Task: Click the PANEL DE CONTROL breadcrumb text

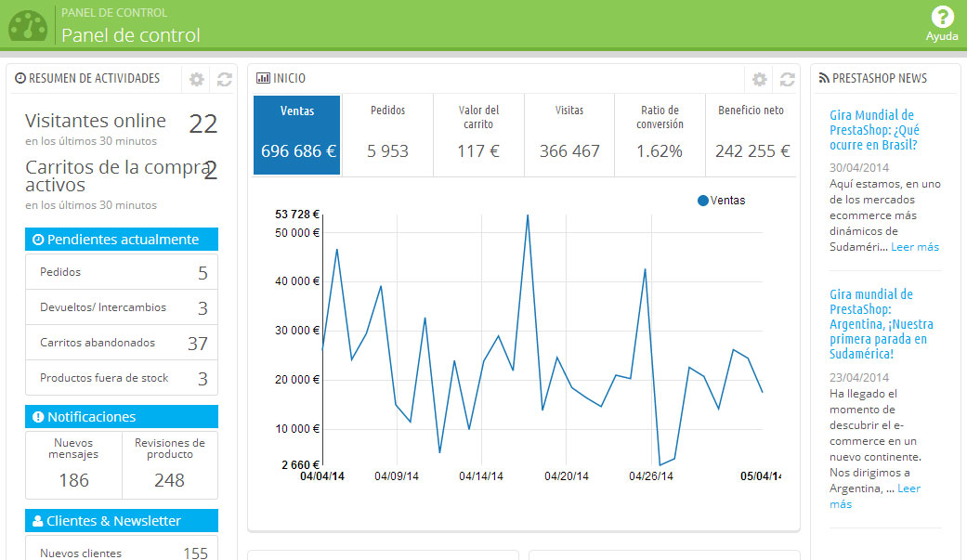Action: click(114, 12)
